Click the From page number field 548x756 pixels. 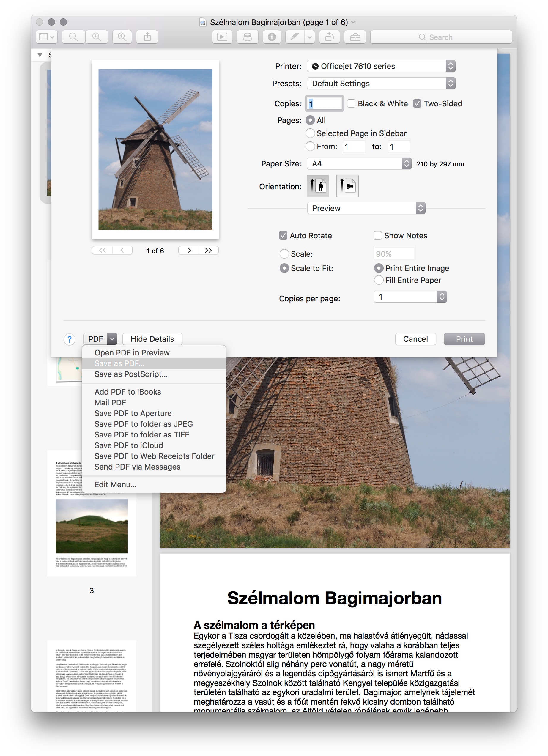click(354, 147)
